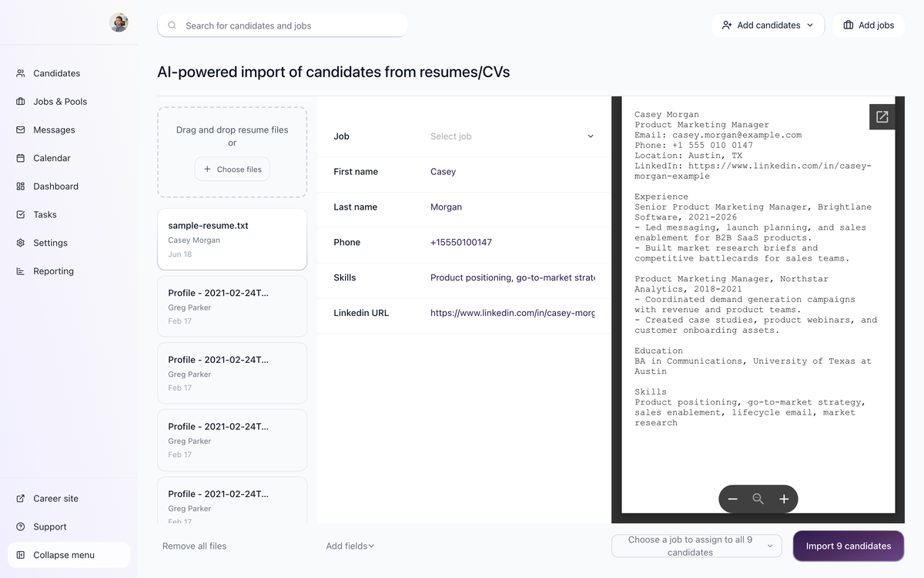
Task: Click the Career site external link icon
Action: pyautogui.click(x=21, y=499)
